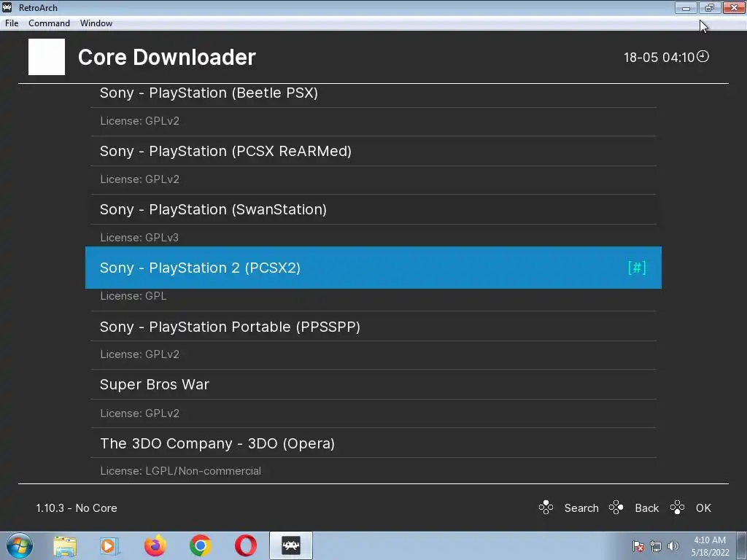747x560 pixels.
Task: Open the Command menu
Action: pyautogui.click(x=49, y=23)
